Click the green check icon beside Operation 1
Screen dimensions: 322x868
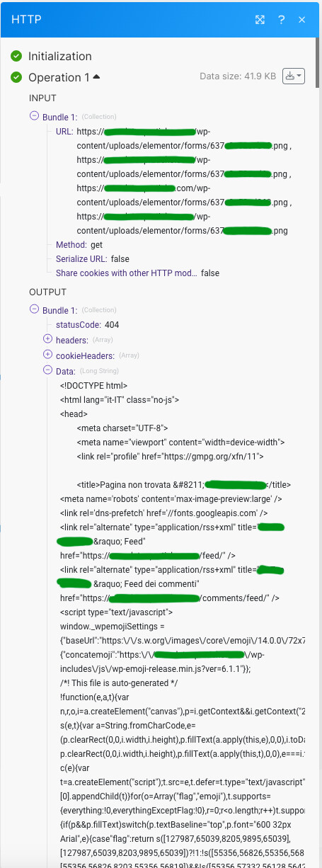coord(16,77)
